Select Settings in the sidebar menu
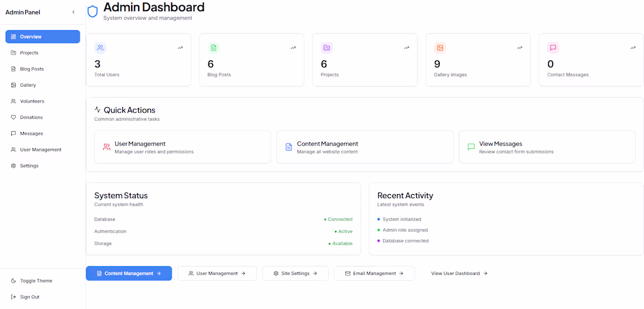The width and height of the screenshot is (644, 309). click(x=29, y=166)
